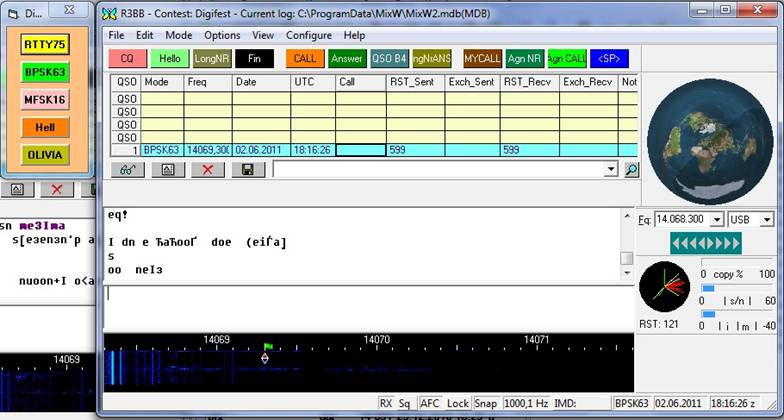
Task: Click the red X delete QSO icon
Action: 207,170
